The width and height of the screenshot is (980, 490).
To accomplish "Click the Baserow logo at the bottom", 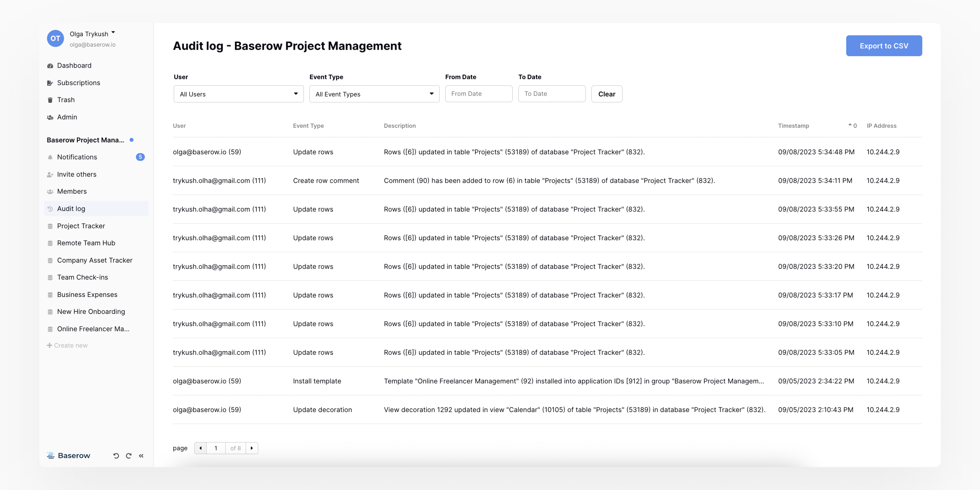I will click(68, 455).
